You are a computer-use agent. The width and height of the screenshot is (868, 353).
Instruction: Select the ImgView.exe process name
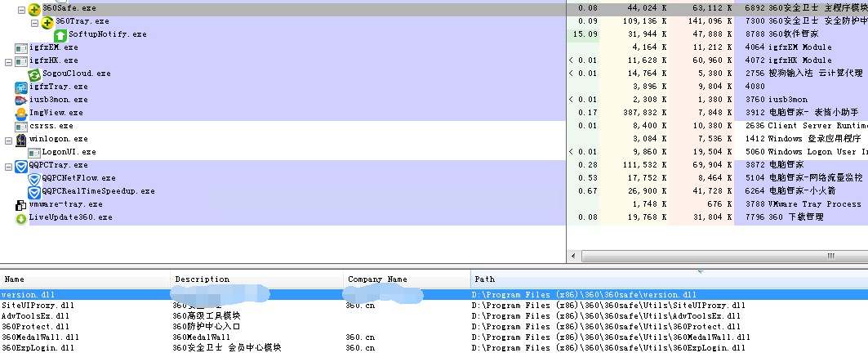[56, 113]
